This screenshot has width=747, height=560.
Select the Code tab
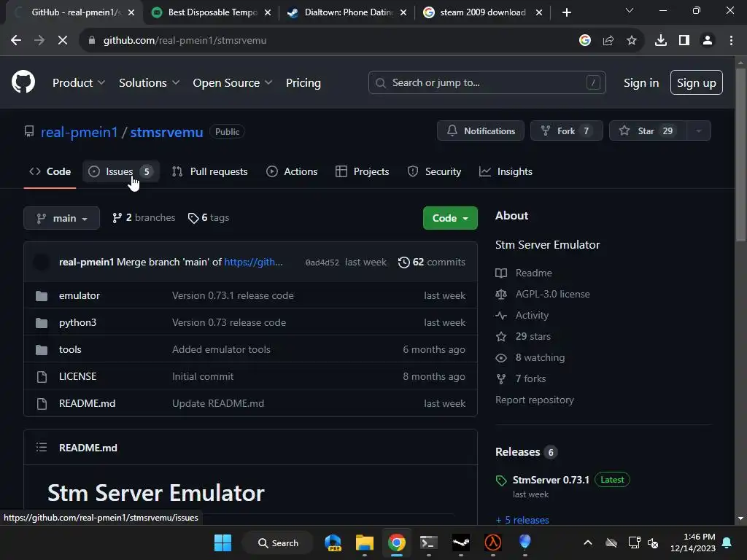[50, 171]
